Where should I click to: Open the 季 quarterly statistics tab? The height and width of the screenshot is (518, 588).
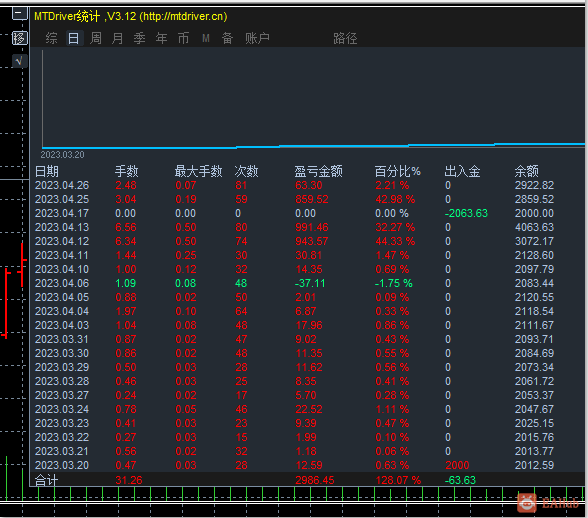(140, 38)
